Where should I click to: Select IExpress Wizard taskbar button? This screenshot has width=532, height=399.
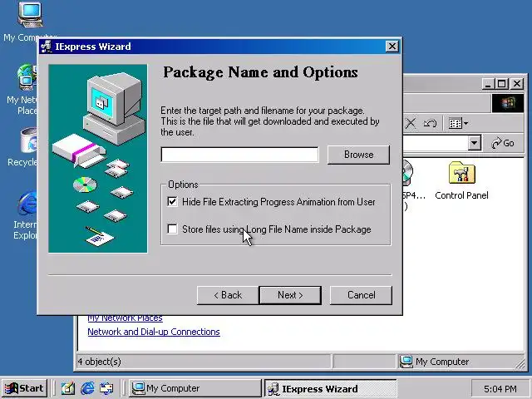click(x=330, y=388)
